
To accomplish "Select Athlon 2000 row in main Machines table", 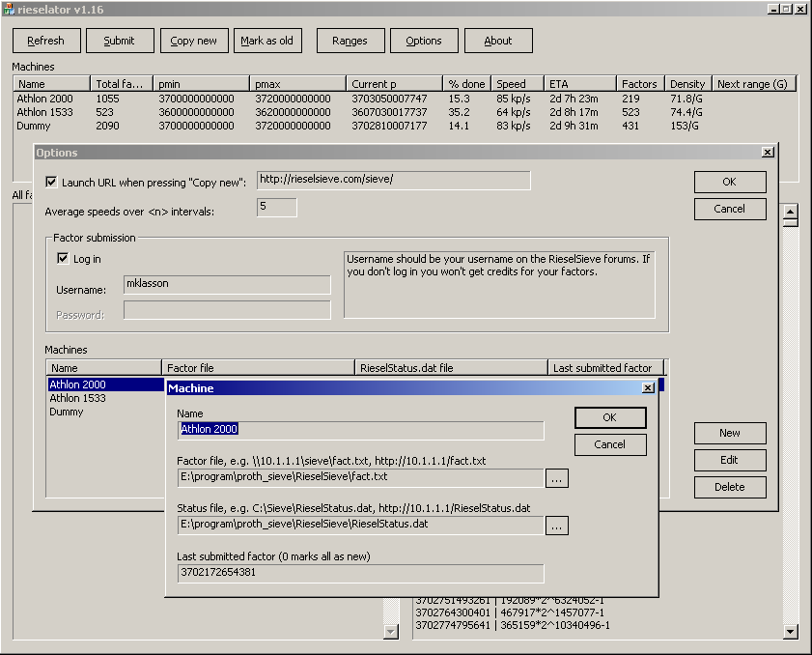I will tap(404, 99).
